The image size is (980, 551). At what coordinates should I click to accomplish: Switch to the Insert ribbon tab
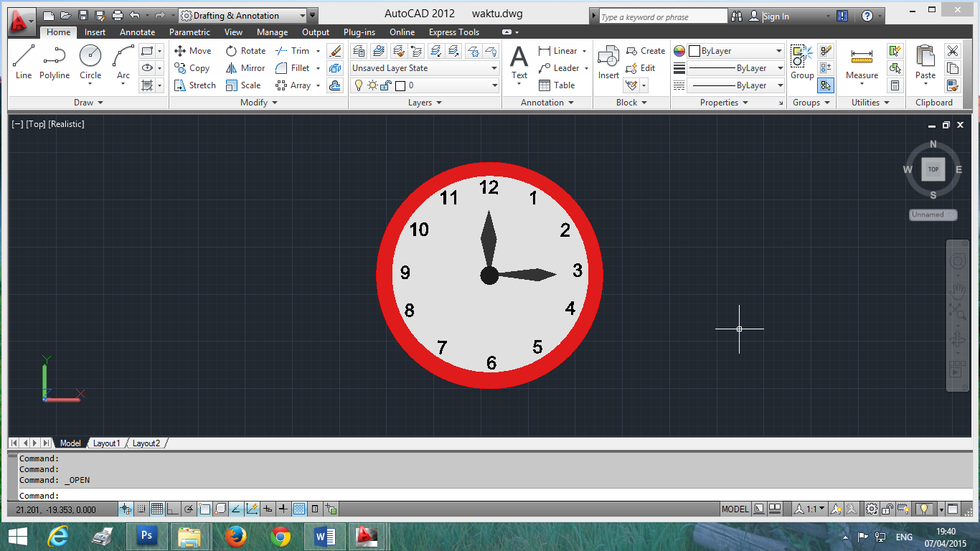click(95, 32)
